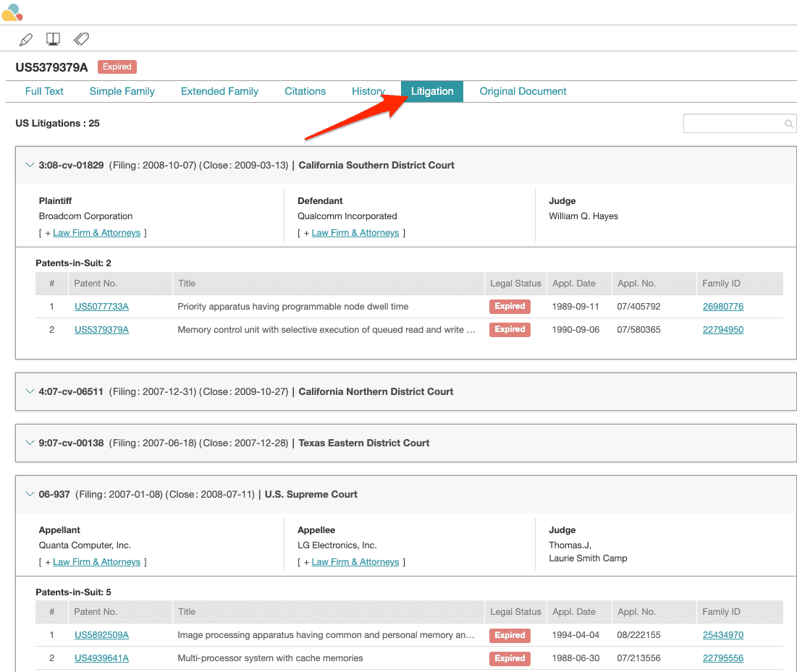Image resolution: width=797 pixels, height=672 pixels.
Task: Click 'Multi-processor system with cache memories' title
Action: pyautogui.click(x=270, y=658)
